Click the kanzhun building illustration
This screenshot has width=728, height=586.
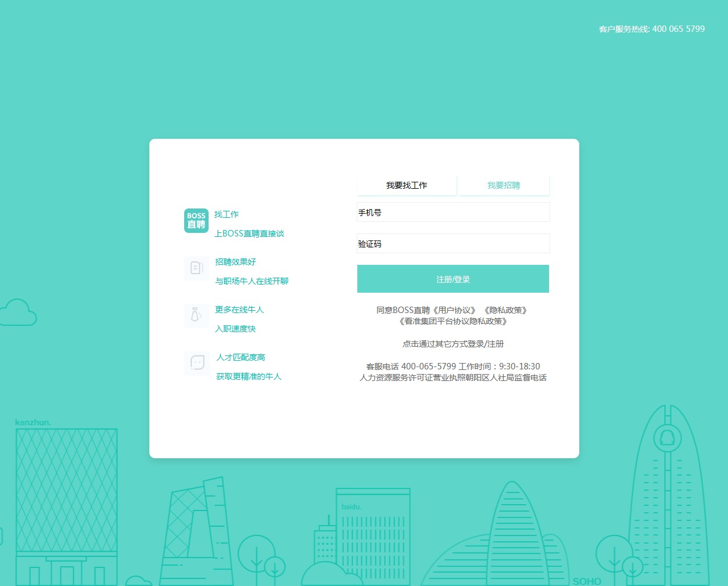point(66,494)
